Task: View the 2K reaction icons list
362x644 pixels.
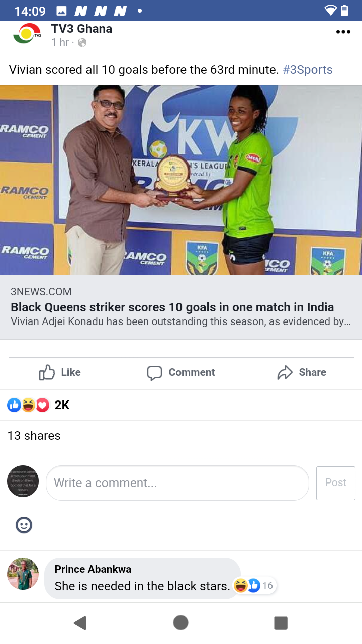Action: [38, 405]
